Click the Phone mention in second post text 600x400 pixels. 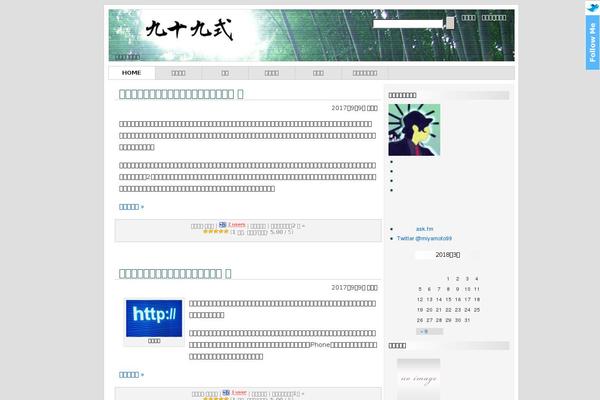pyautogui.click(x=320, y=345)
